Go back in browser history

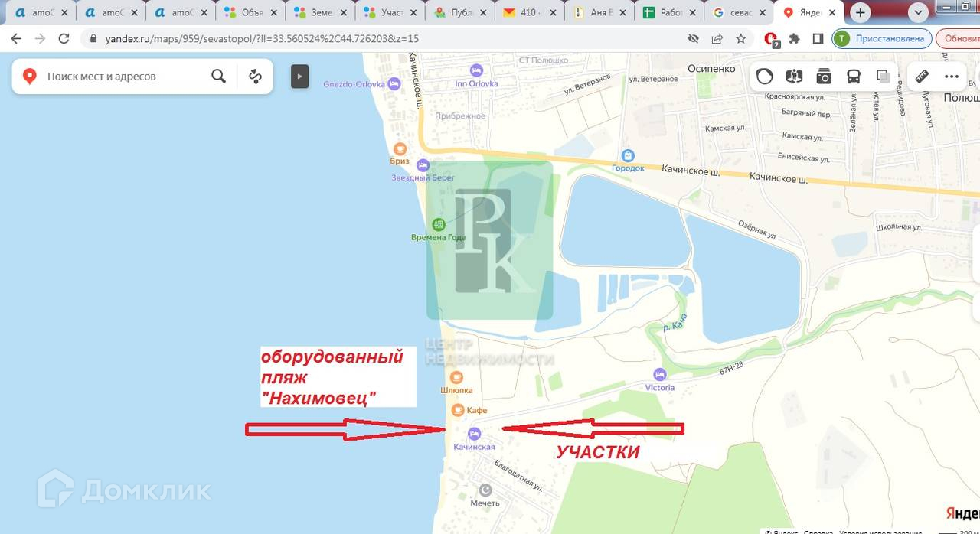click(16, 38)
